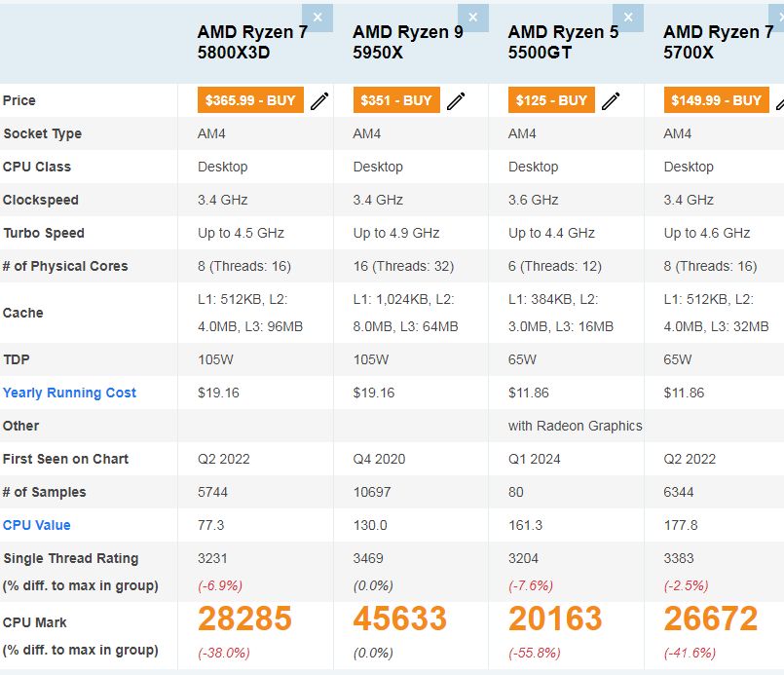Click the 5500GT cache specification text
The image size is (784, 675).
pyautogui.click(x=561, y=313)
